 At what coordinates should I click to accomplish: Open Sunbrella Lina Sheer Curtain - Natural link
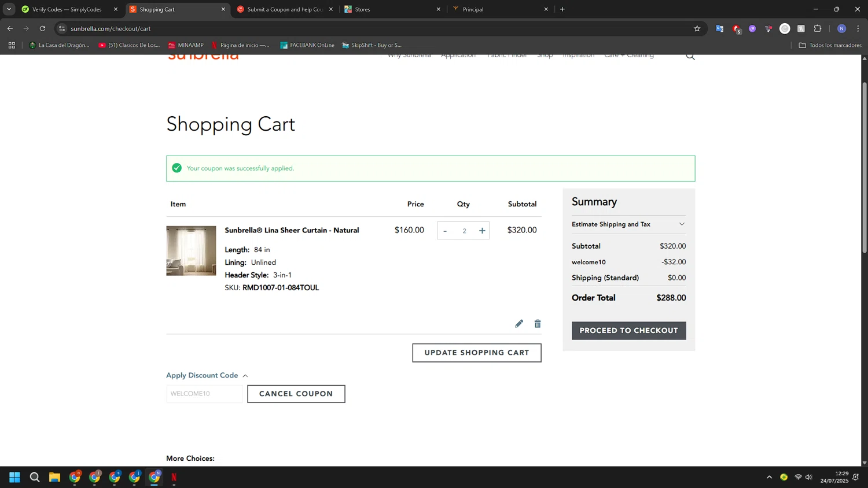[292, 230]
